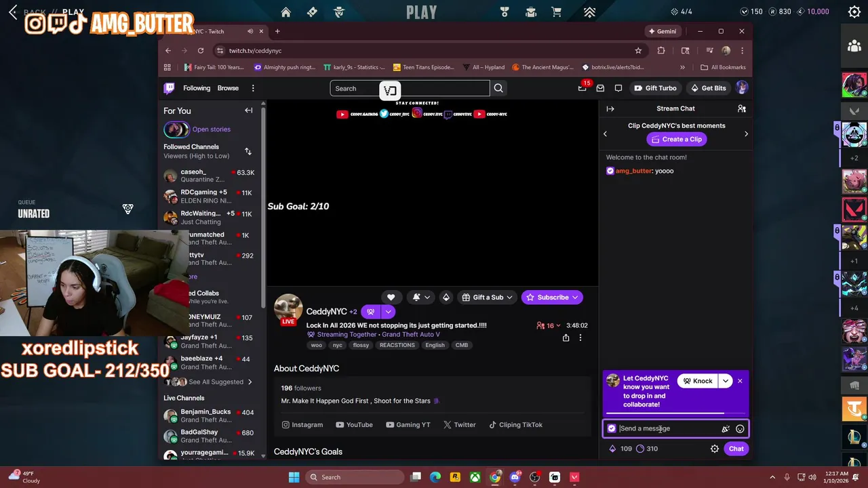The image size is (868, 488).
Task: Open Chrome's three-dot menu
Action: click(742, 51)
